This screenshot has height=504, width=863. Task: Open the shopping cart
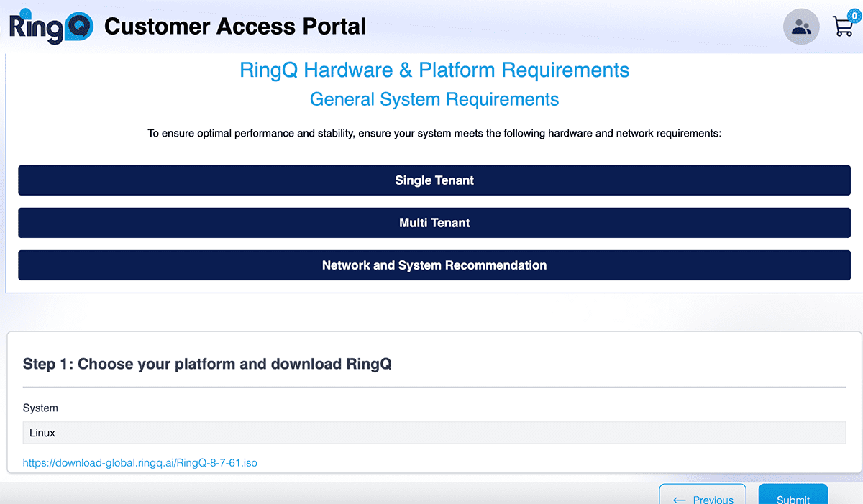(841, 27)
